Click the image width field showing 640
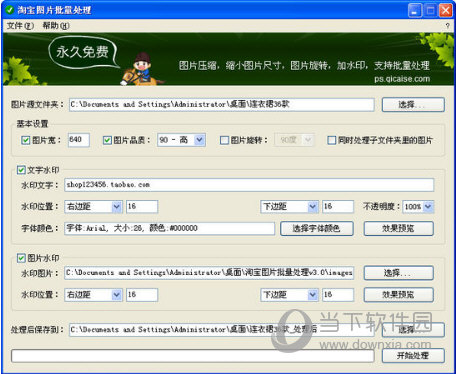This screenshot has width=456, height=374. click(x=79, y=140)
